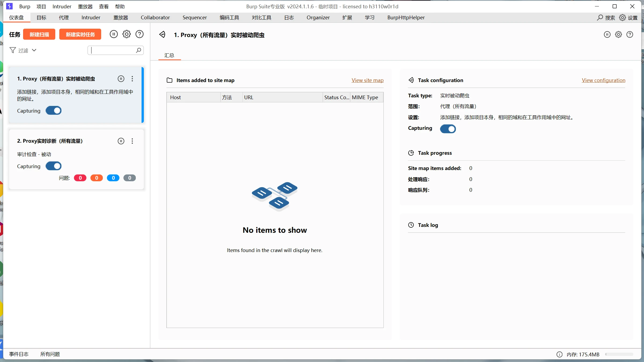The height and width of the screenshot is (362, 644).
Task: Open more options for passive crawl task
Action: point(132,79)
